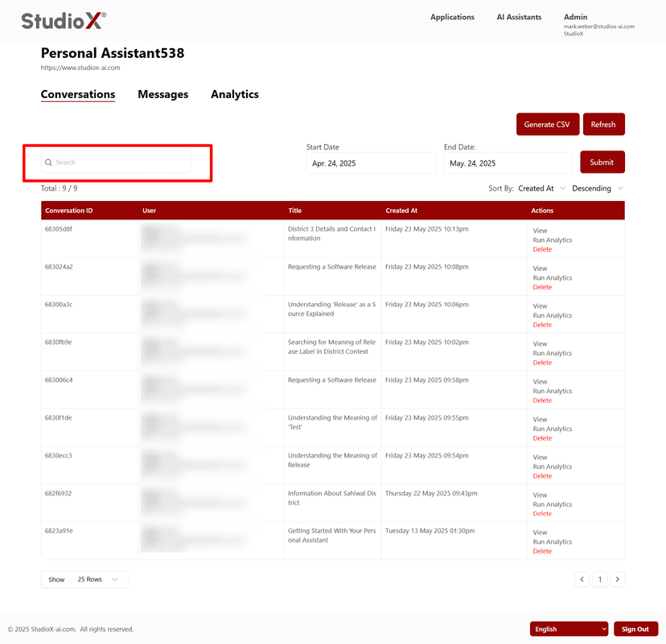Screen dimensions: 666x644
Task: Click the Generate CSV button
Action: click(x=546, y=125)
